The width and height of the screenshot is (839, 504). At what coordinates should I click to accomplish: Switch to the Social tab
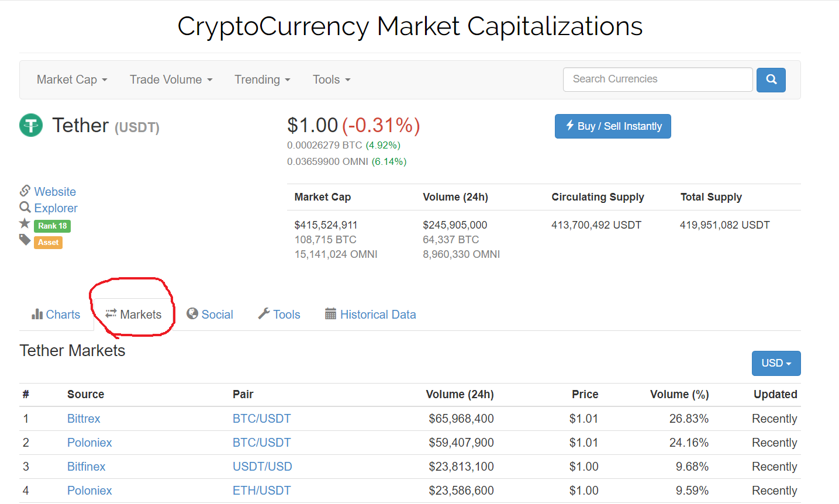[x=210, y=315]
